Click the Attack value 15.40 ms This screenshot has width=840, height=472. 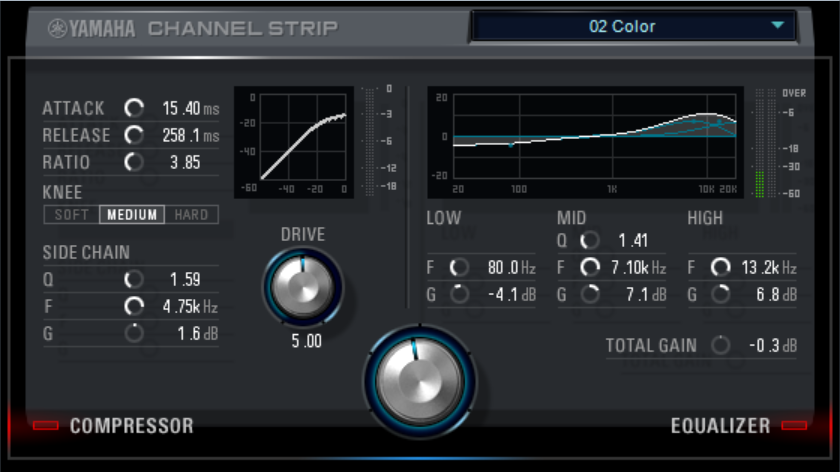191,109
